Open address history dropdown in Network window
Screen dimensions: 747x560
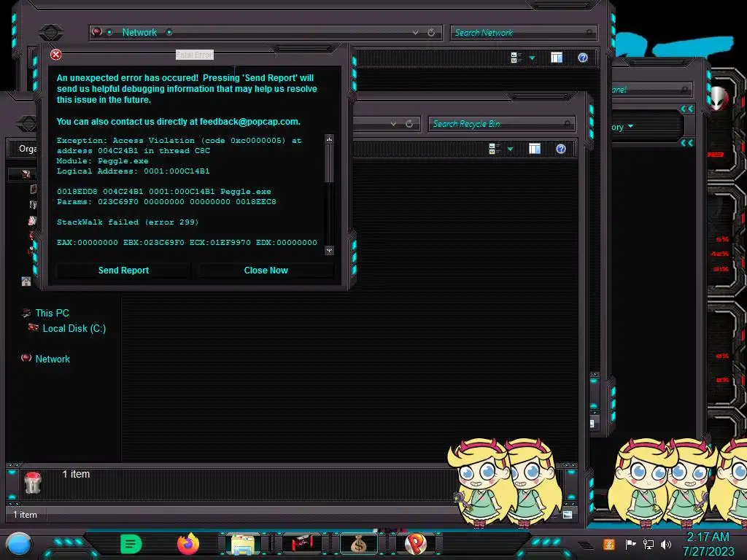point(415,32)
